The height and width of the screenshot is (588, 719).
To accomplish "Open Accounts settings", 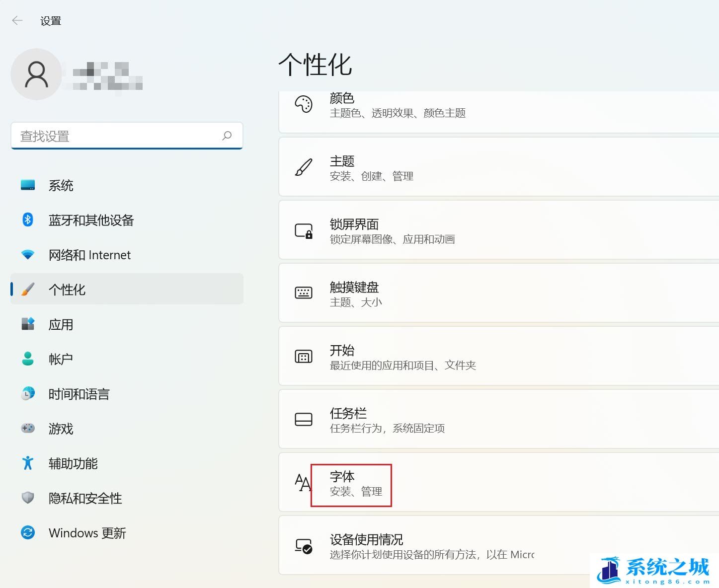I will 61,359.
